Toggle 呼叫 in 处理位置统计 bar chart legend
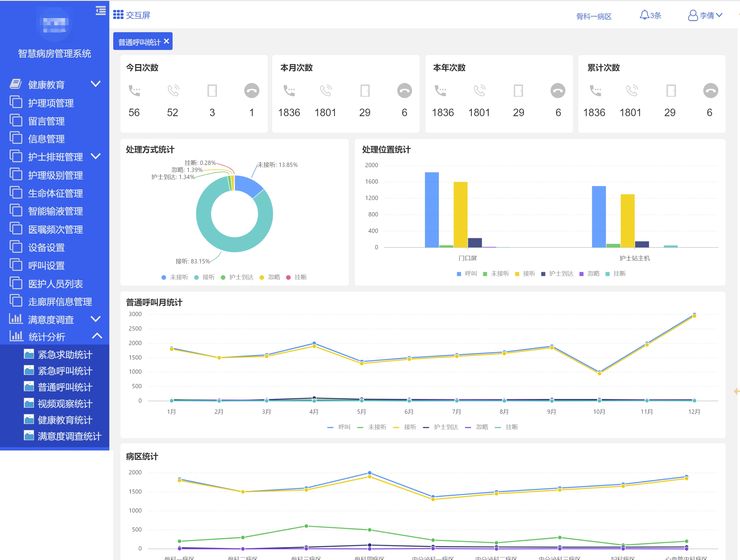The height and width of the screenshot is (560, 740). pyautogui.click(x=467, y=274)
